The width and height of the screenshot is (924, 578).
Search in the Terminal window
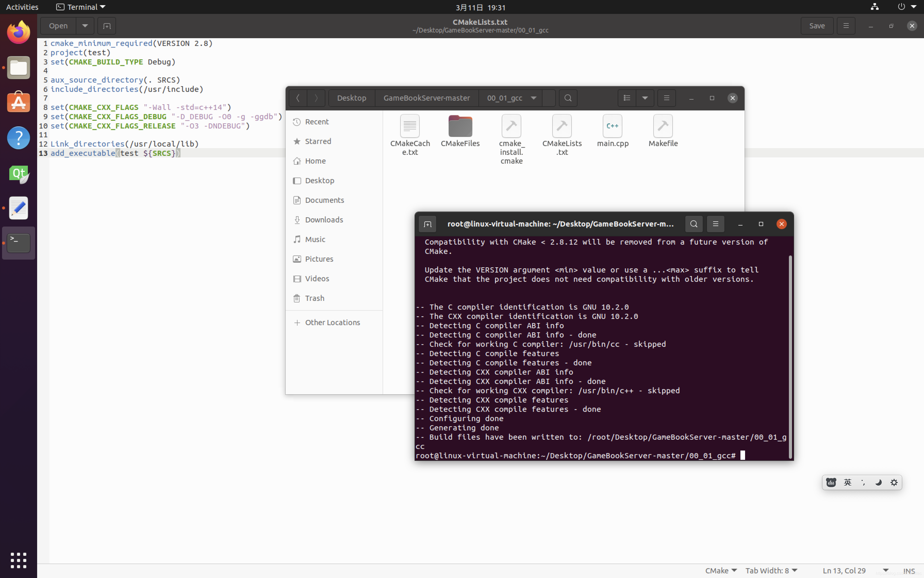(x=694, y=224)
